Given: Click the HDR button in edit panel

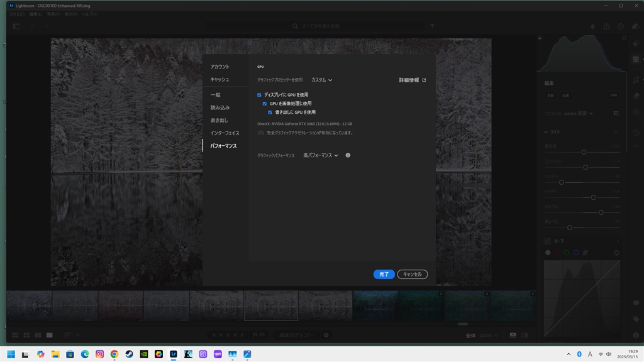Looking at the screenshot, I should pos(613,96).
